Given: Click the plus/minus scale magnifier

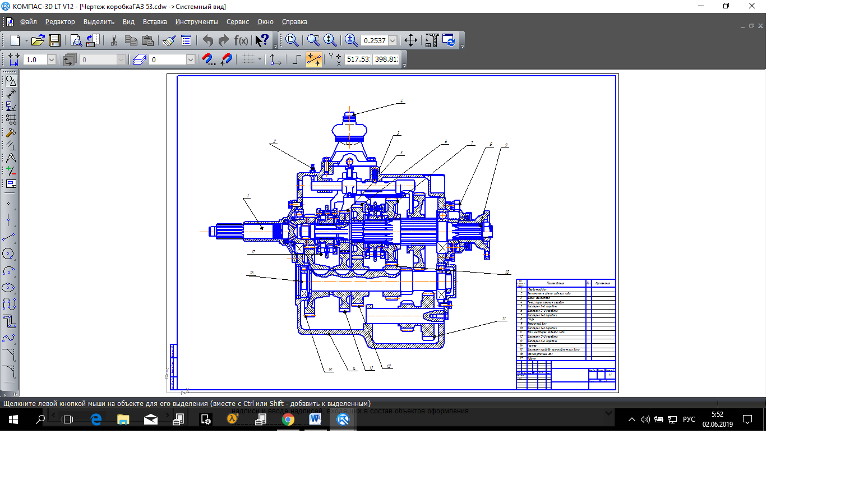Looking at the screenshot, I should 351,40.
